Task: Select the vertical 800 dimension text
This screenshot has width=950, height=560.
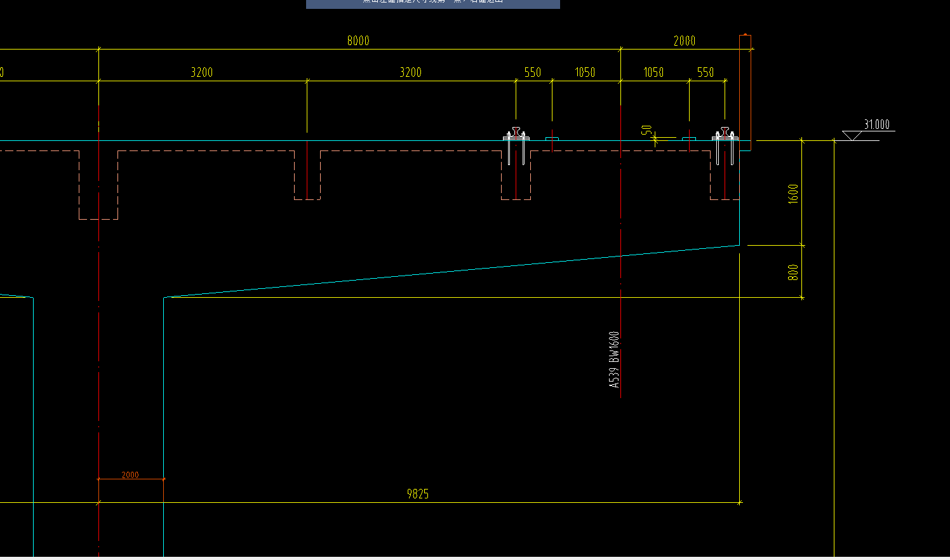Action: tap(793, 272)
